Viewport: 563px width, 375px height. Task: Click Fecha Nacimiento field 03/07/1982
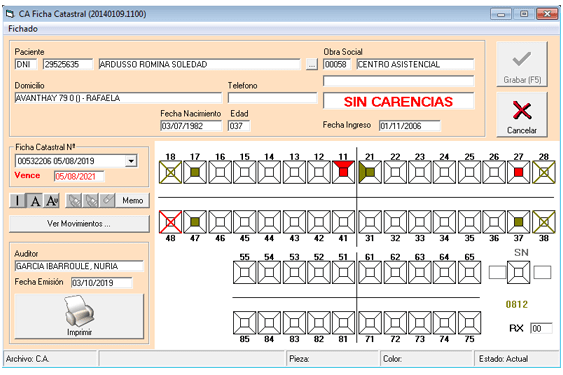(x=191, y=126)
